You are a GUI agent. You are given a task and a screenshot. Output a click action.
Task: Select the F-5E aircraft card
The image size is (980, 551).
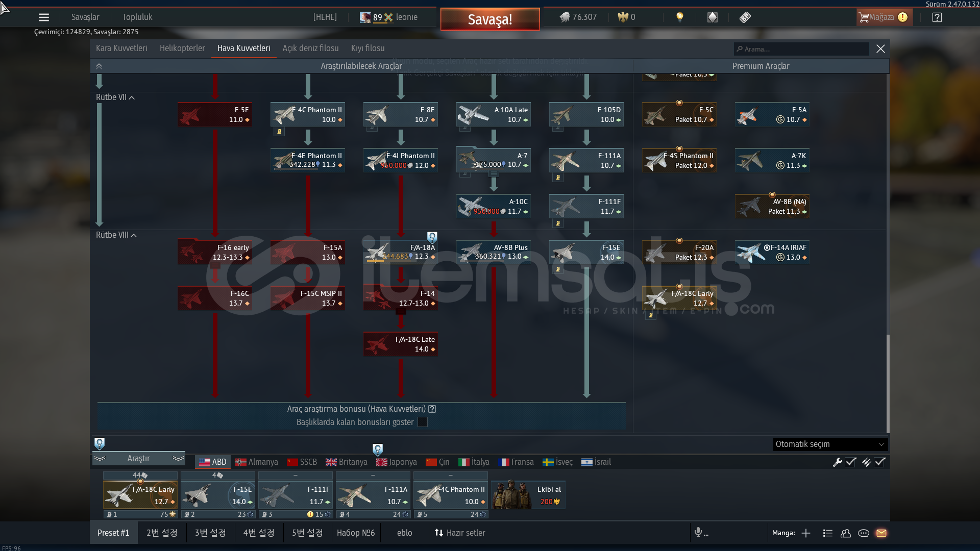coord(215,115)
